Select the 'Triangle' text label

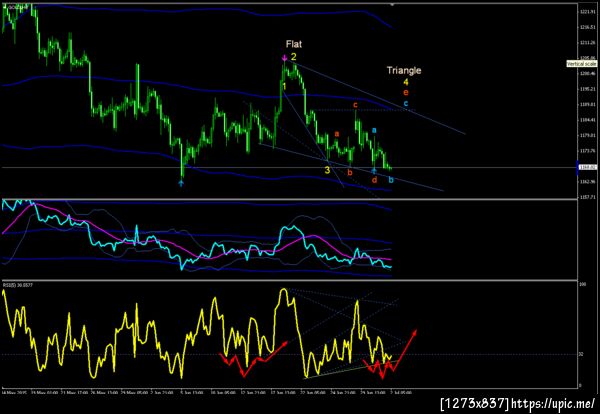coord(404,70)
